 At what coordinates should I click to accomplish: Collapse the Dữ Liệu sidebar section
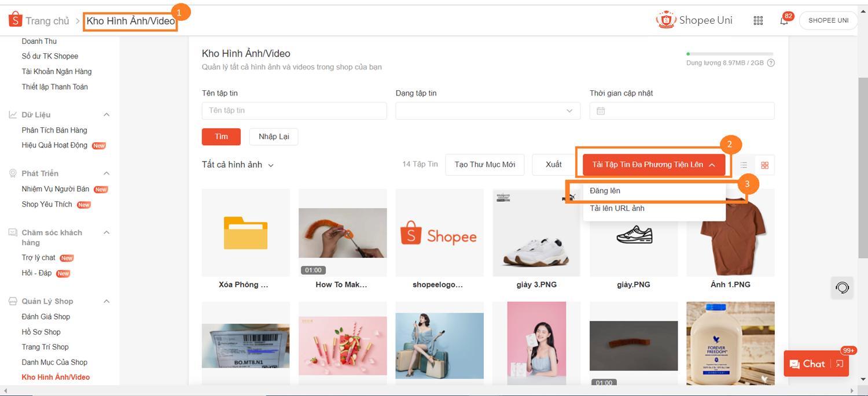[106, 115]
